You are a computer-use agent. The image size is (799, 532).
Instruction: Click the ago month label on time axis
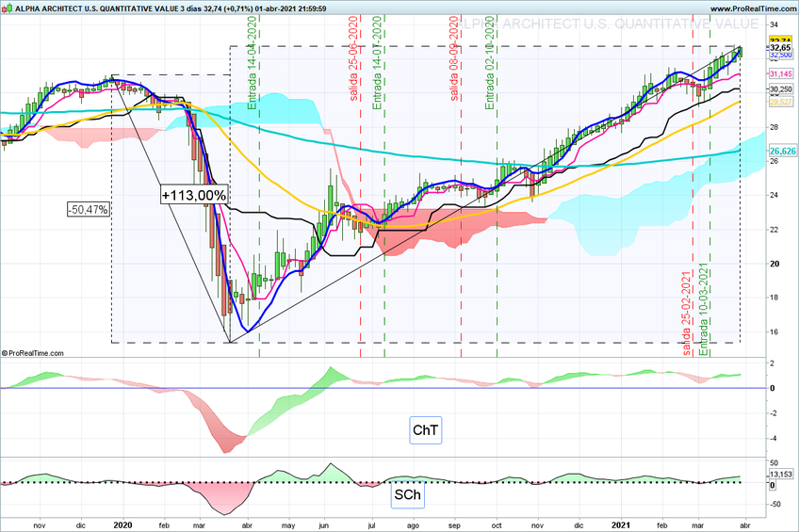(414, 525)
